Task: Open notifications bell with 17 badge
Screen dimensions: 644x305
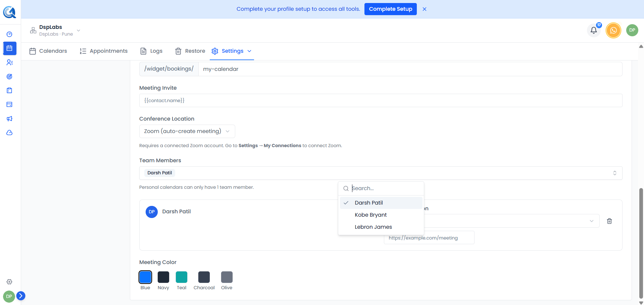Action: point(594,30)
